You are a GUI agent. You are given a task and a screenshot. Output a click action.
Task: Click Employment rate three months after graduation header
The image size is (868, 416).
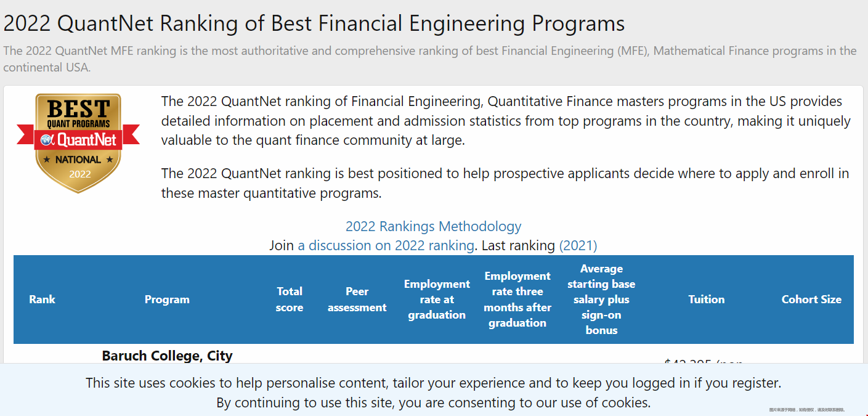(517, 300)
